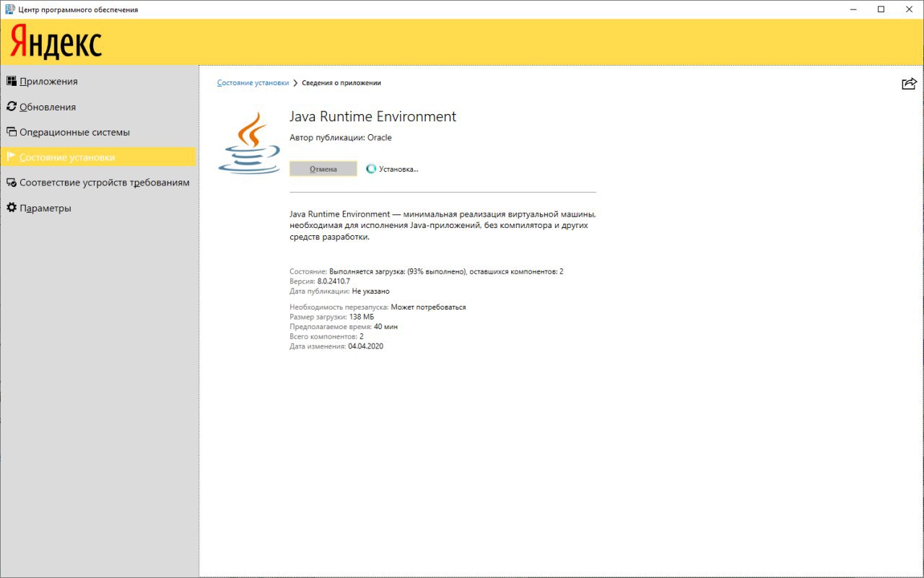Viewport: 924px width, 578px height.
Task: Click the Обновления refresh icon
Action: click(x=12, y=106)
